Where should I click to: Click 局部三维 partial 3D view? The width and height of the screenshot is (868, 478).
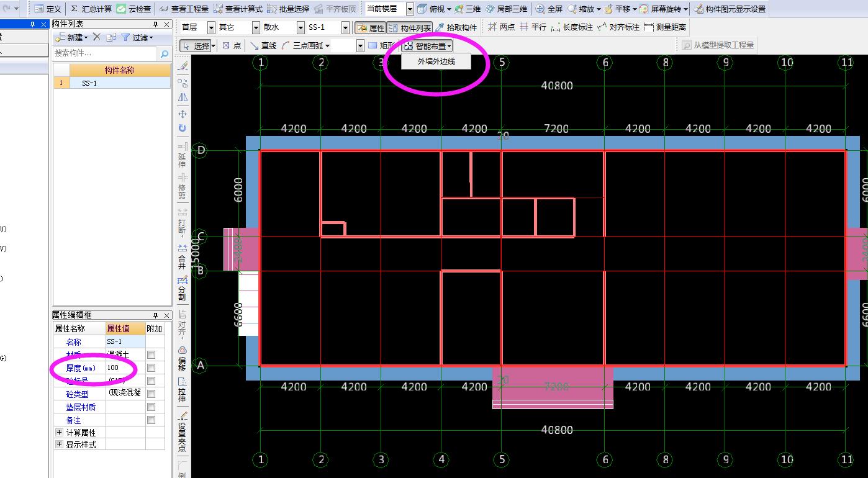(x=506, y=9)
